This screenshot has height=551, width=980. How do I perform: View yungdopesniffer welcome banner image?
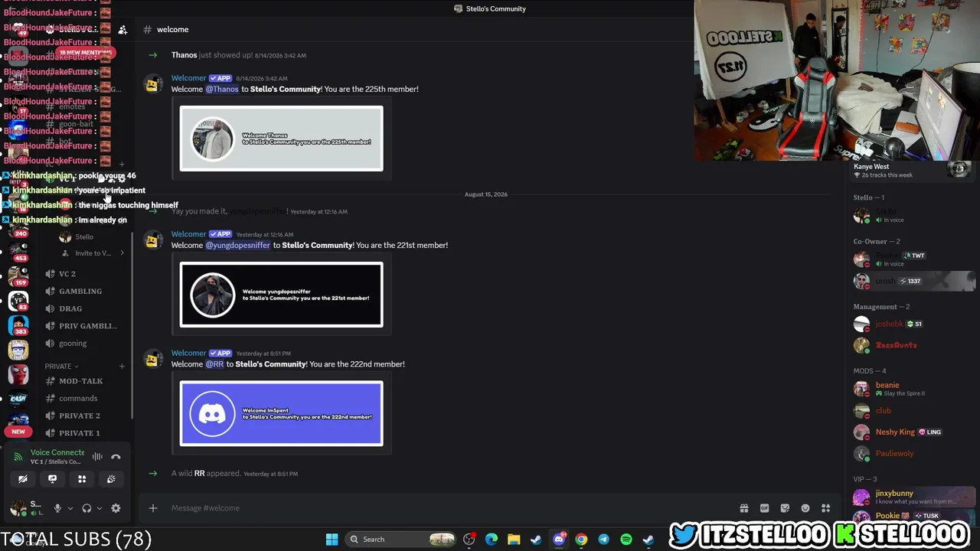282,295
